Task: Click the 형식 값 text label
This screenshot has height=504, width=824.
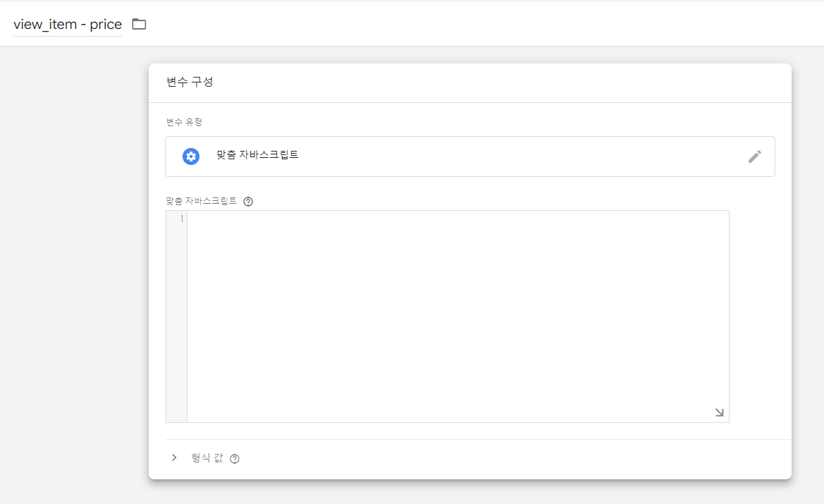Action: click(x=208, y=457)
